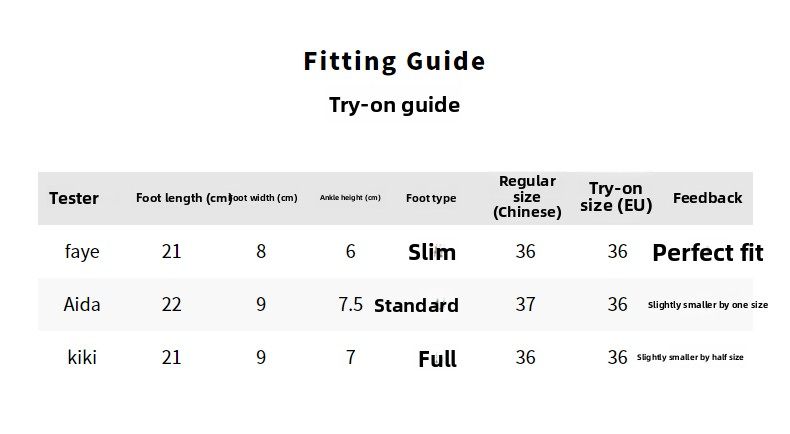
Task: Click Aida's ankle height value 7.5
Action: tap(350, 304)
